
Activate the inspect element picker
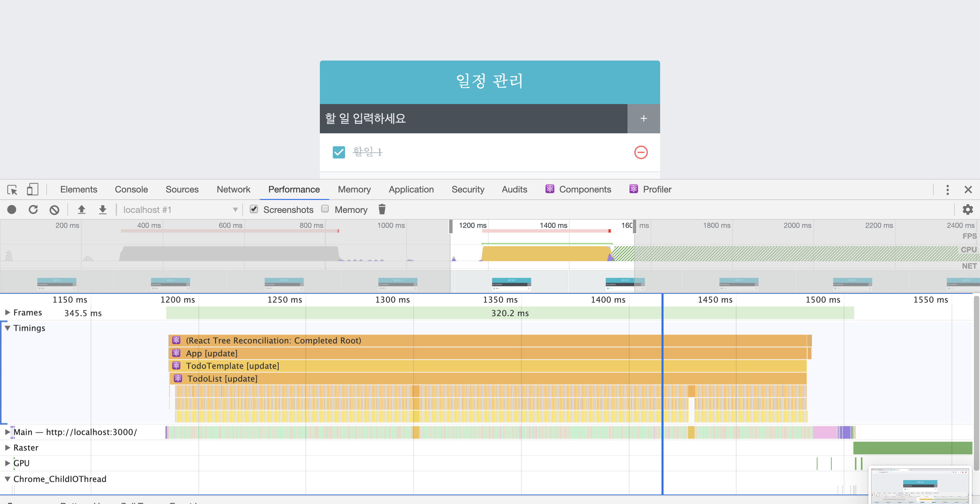tap(12, 189)
